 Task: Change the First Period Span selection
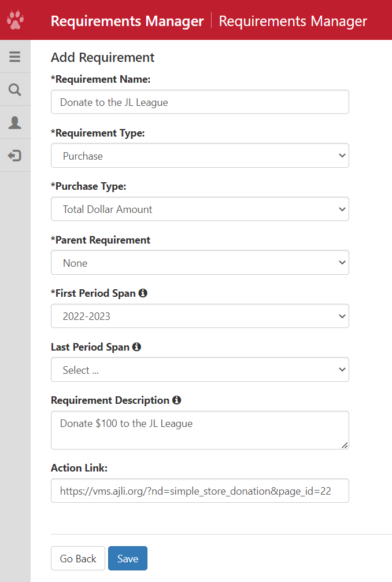tap(199, 316)
